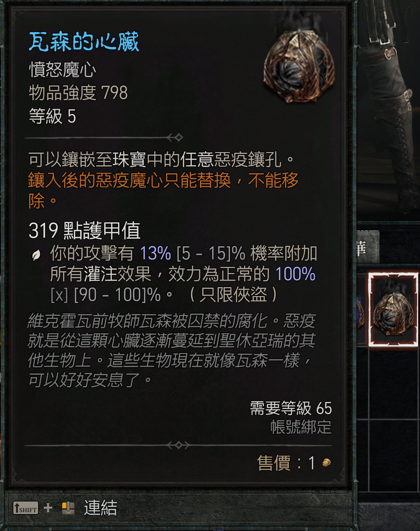Screen dimensions: 420x531
Task: Select the empty inventory slot below the heart
Action: [393, 383]
